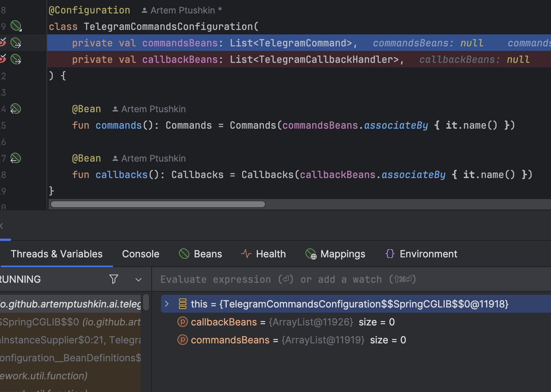Open the Mappings tab

tap(335, 254)
